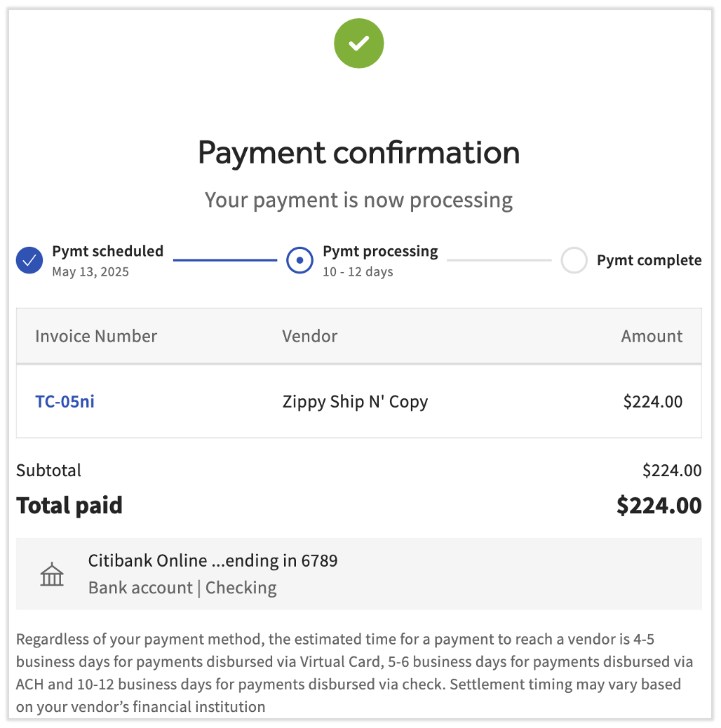The height and width of the screenshot is (728, 721).
Task: Click the Vendor column header
Action: [x=309, y=336]
